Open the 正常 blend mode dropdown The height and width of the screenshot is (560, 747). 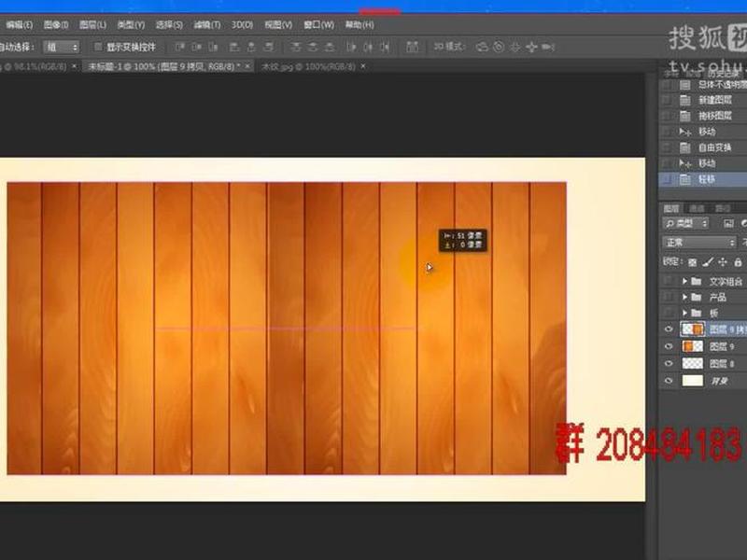(698, 243)
